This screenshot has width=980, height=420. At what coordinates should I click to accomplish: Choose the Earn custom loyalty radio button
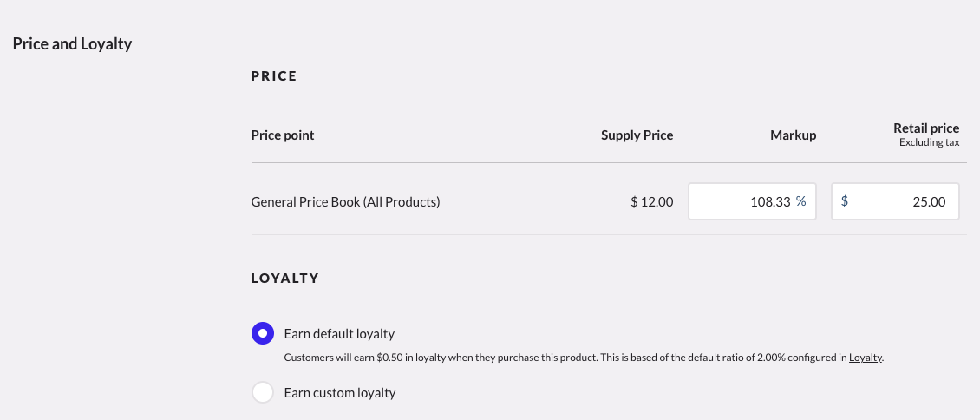[x=263, y=392]
